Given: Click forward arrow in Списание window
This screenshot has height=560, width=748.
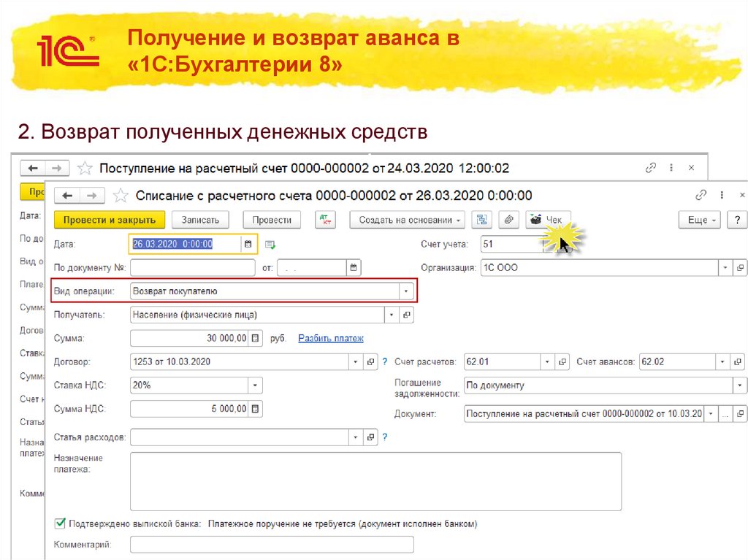Looking at the screenshot, I should pyautogui.click(x=91, y=196).
